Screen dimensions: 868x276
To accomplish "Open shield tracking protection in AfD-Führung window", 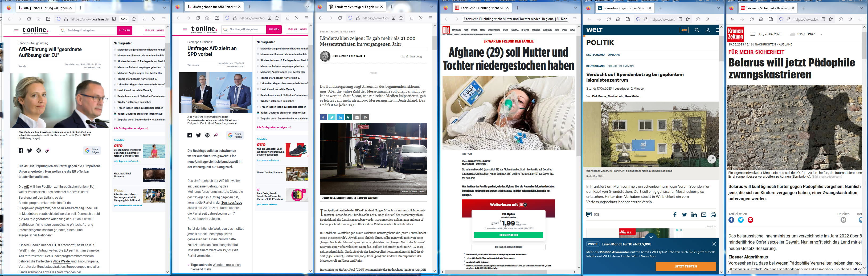I will (x=59, y=19).
